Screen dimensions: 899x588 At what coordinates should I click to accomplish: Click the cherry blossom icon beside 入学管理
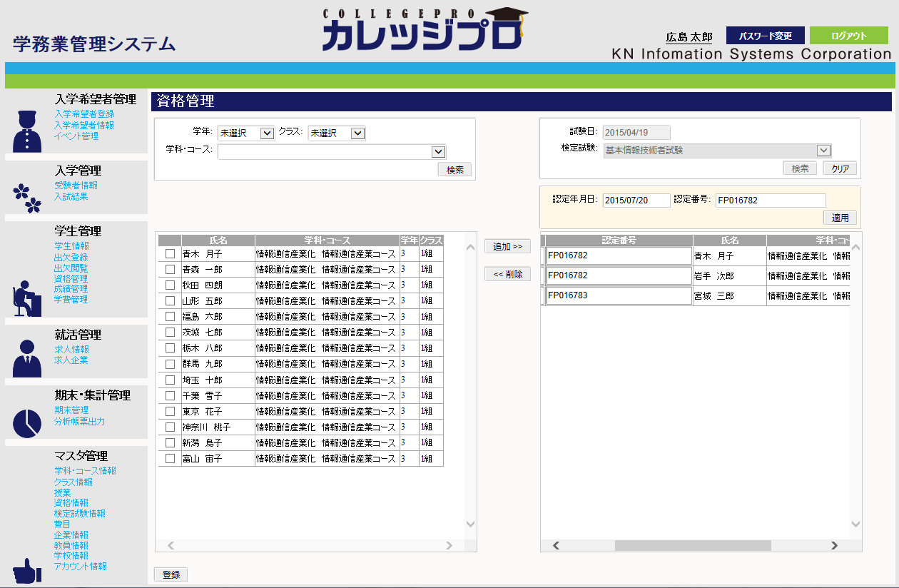(28, 198)
